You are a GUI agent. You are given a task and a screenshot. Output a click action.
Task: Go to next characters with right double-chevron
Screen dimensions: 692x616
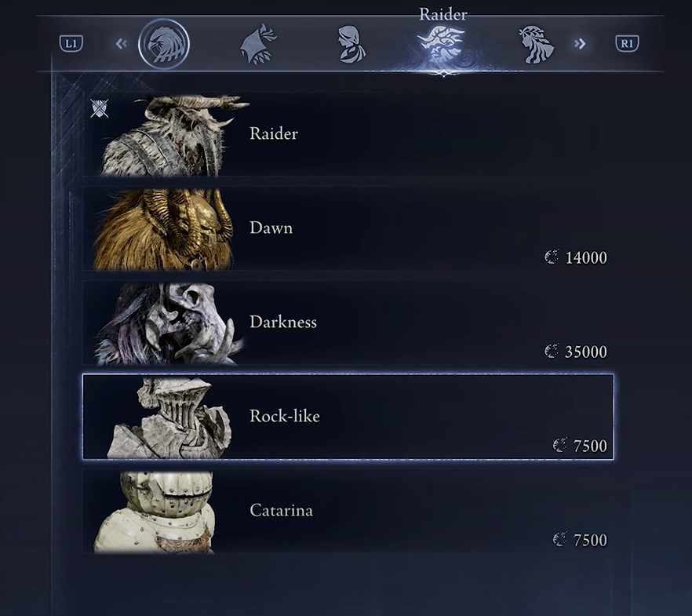pyautogui.click(x=580, y=43)
